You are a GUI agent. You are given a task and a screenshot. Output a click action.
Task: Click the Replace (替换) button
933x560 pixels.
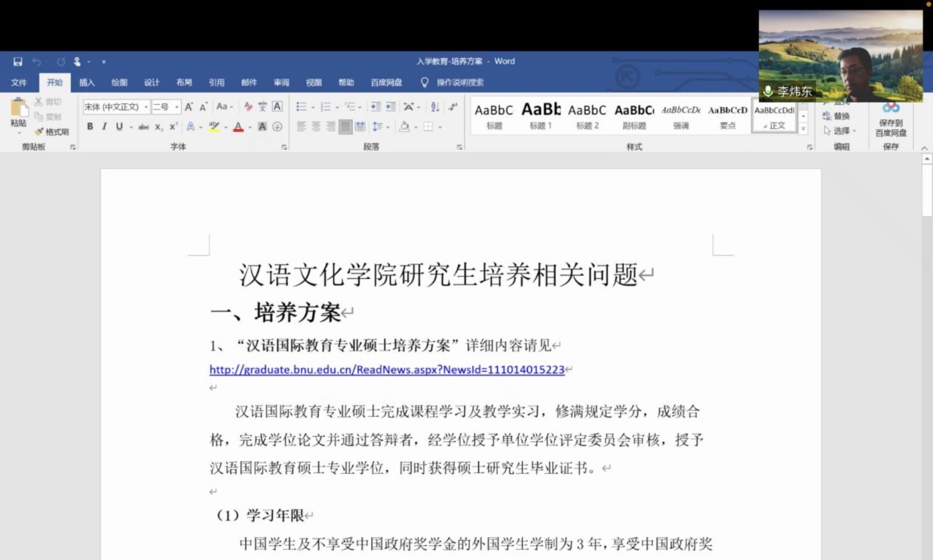tap(837, 116)
